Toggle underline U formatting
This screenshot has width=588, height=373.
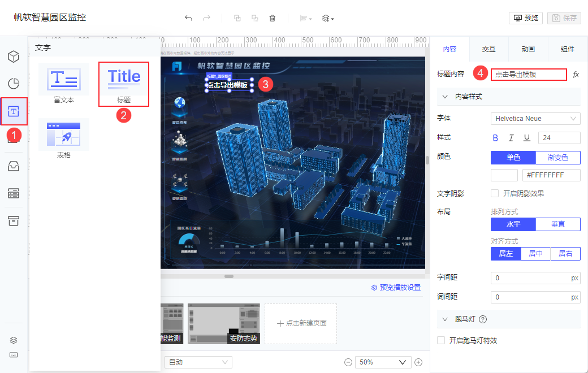click(527, 138)
